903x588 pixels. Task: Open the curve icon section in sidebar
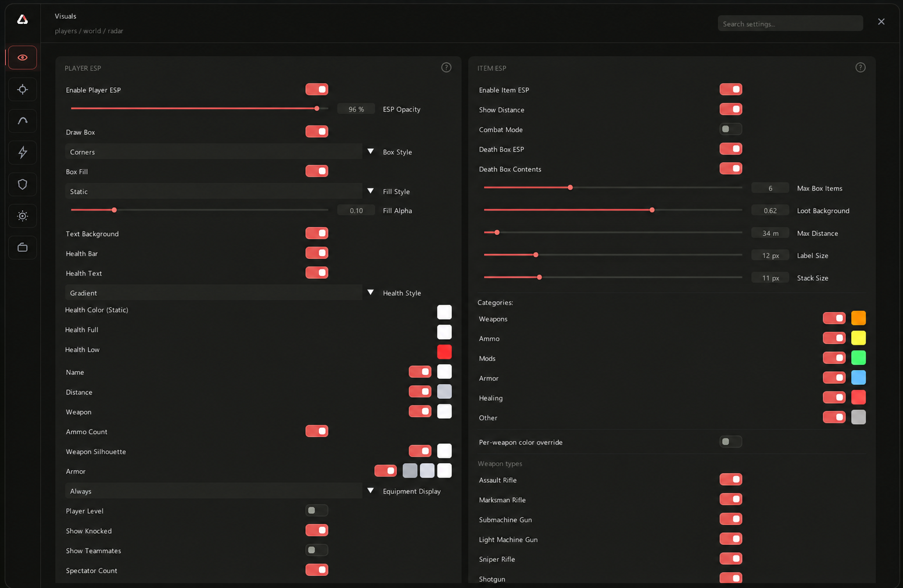(x=23, y=121)
